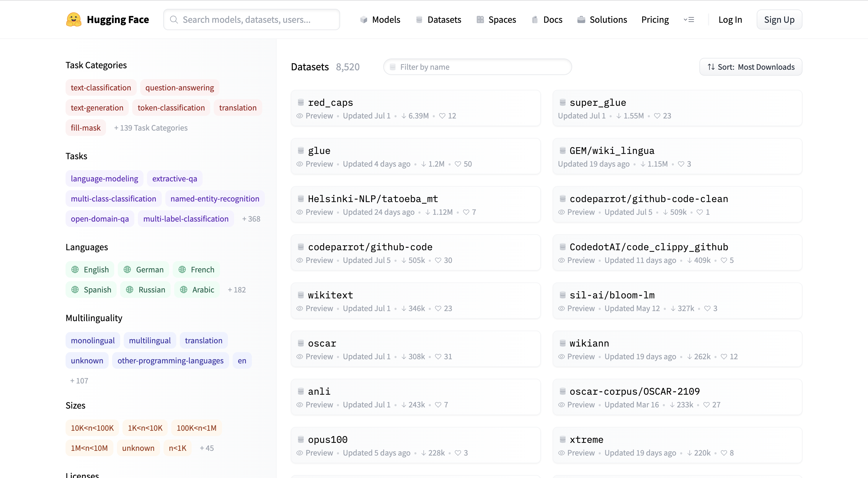This screenshot has width=868, height=478.
Task: Click the Sign Up button
Action: coord(780,19)
